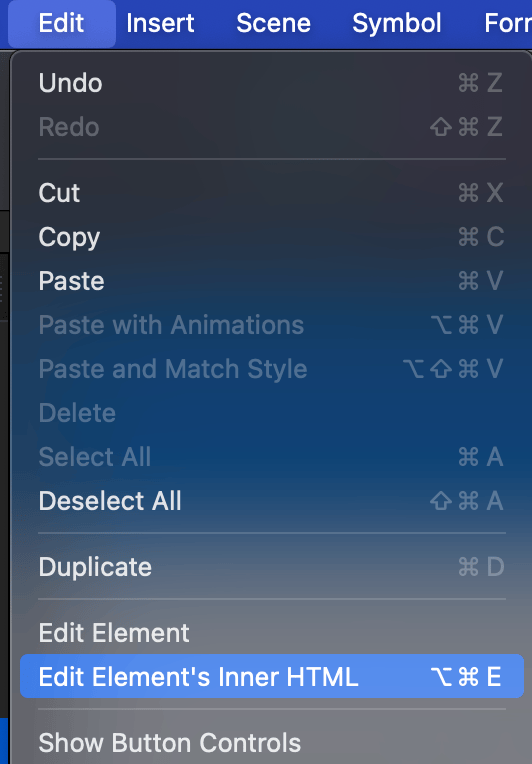The height and width of the screenshot is (764, 532).
Task: Choose Deselect All
Action: click(x=272, y=501)
